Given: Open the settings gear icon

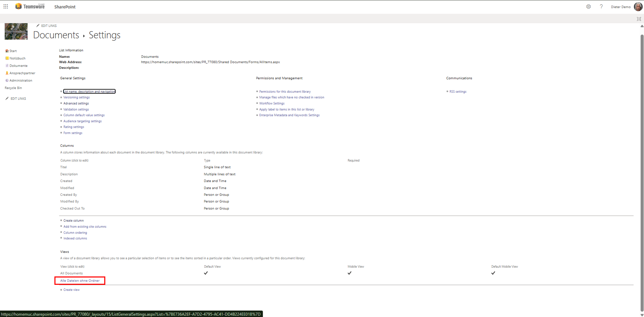Looking at the screenshot, I should (x=588, y=7).
